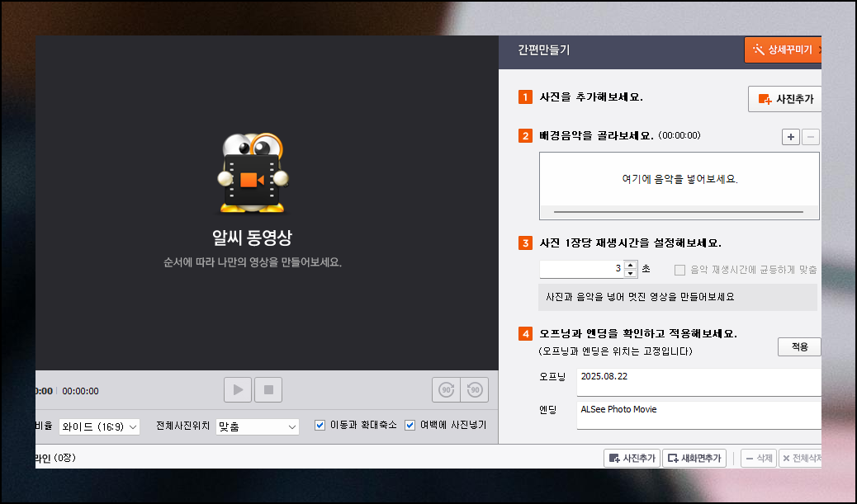This screenshot has width=857, height=504.
Task: Toggle the 여백에 사진넣기 checkbox
Action: tap(410, 425)
